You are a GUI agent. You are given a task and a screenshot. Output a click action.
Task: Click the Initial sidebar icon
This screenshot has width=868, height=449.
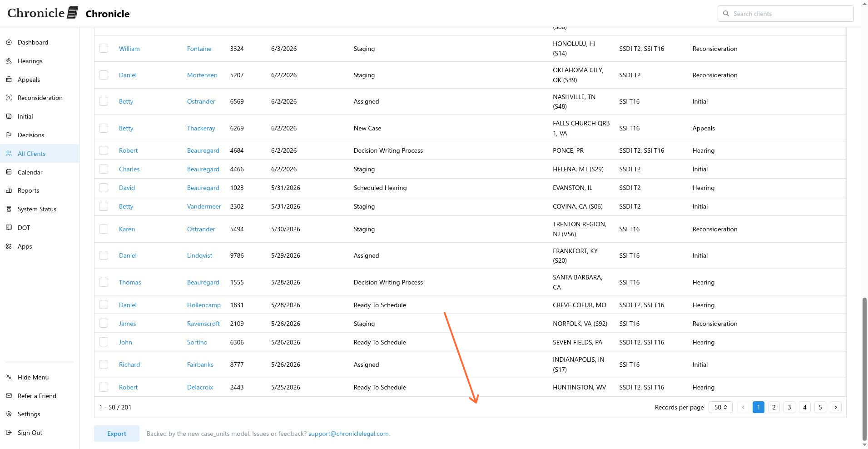point(9,116)
